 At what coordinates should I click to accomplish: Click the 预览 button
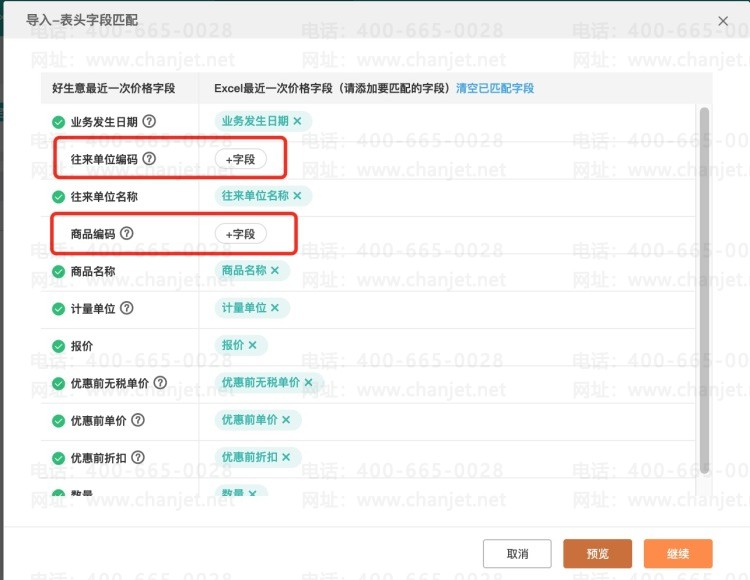597,554
